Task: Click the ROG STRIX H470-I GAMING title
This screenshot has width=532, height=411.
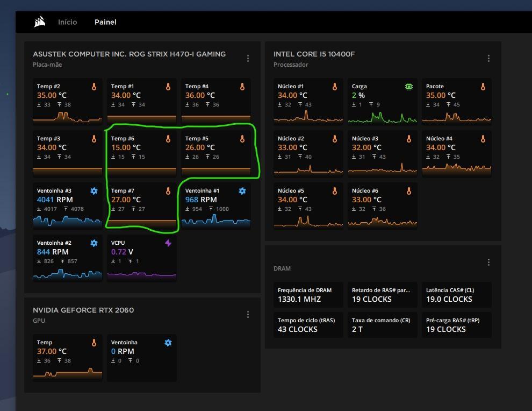Action: [130, 54]
